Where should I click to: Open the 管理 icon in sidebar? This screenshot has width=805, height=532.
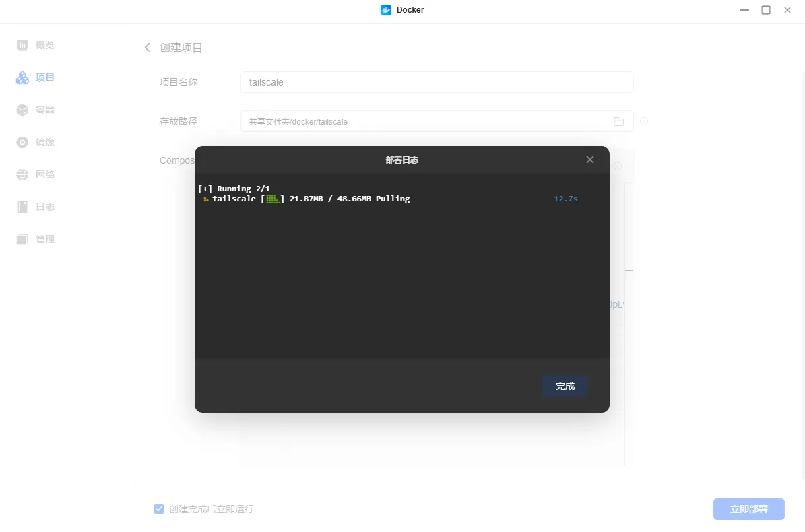[x=22, y=240]
